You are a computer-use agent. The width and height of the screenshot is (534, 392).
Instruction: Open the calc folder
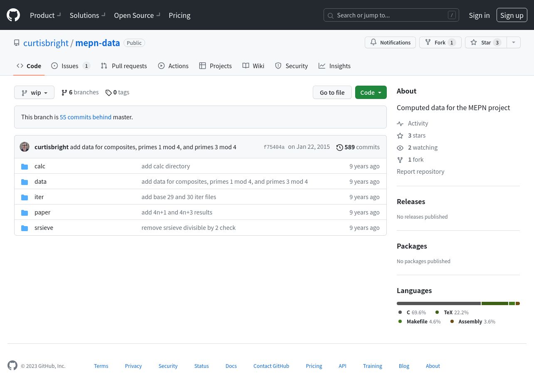pos(40,166)
